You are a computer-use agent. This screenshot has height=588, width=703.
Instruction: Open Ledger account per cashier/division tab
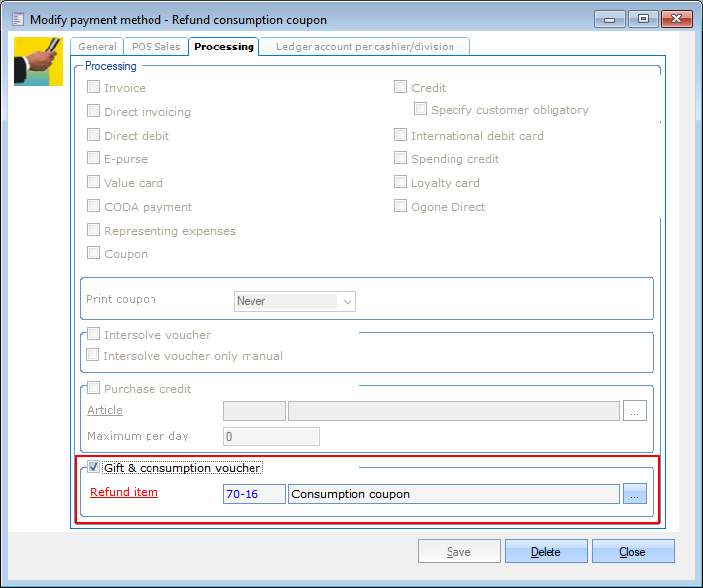pos(364,47)
